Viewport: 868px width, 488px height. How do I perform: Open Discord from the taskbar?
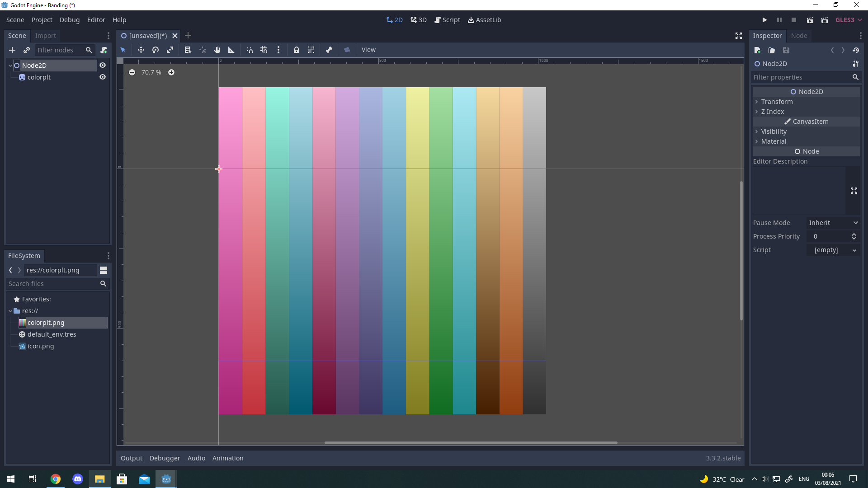click(x=78, y=479)
